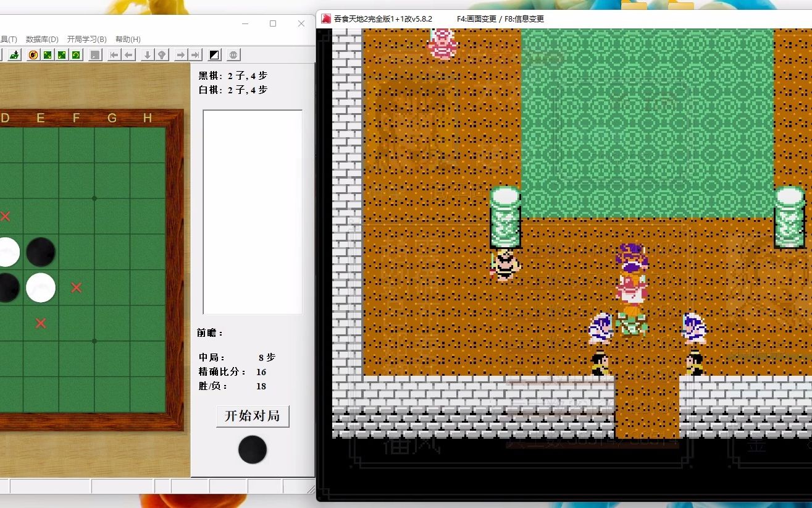Screen dimensions: 812x508
Task: Jump to last move with bar-right arrow
Action: point(195,55)
